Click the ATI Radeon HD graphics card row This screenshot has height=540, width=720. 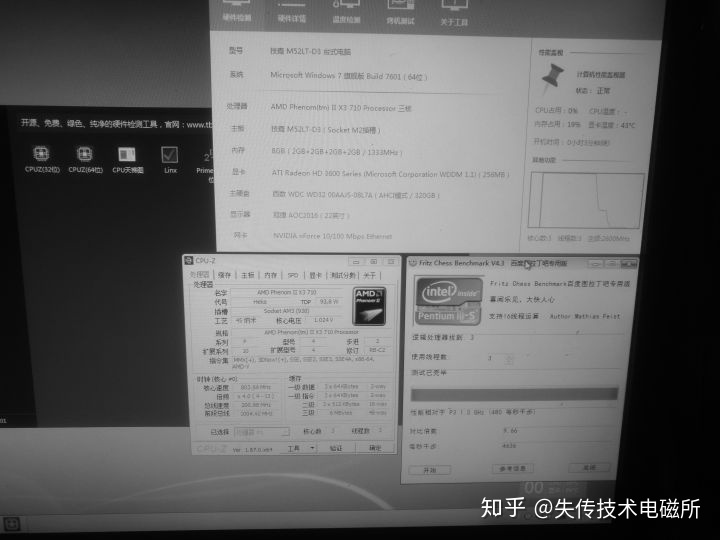tap(370, 173)
